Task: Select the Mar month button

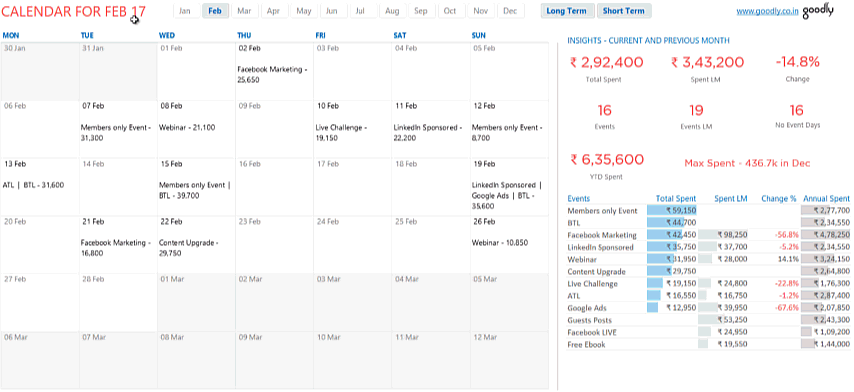Action: (244, 11)
